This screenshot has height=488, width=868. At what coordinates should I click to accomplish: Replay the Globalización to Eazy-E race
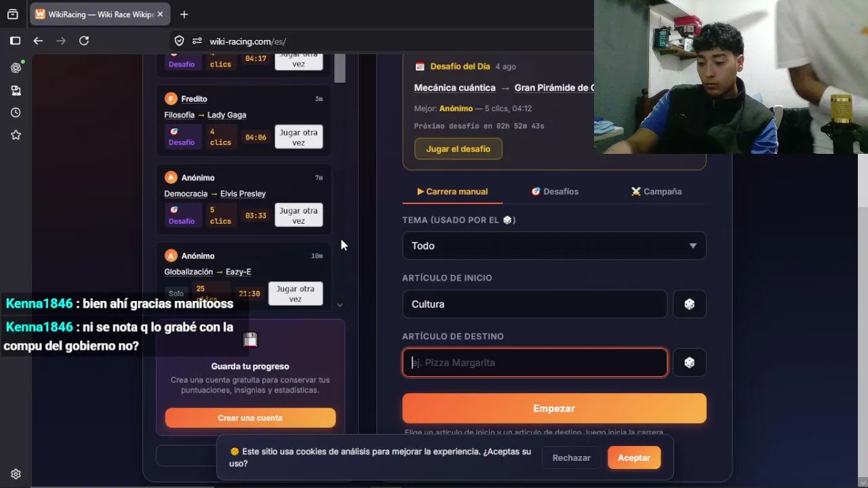click(295, 293)
